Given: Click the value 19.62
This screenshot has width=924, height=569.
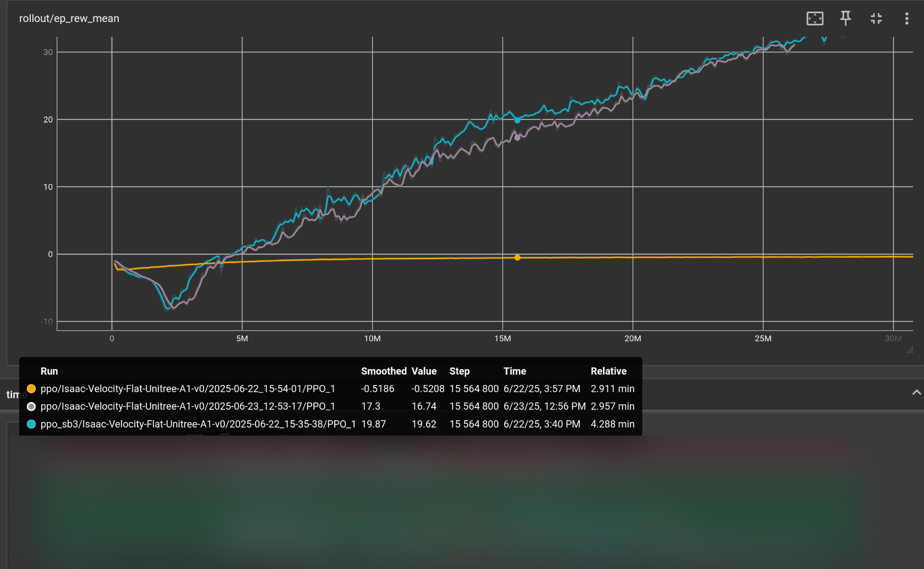Looking at the screenshot, I should click(x=424, y=424).
